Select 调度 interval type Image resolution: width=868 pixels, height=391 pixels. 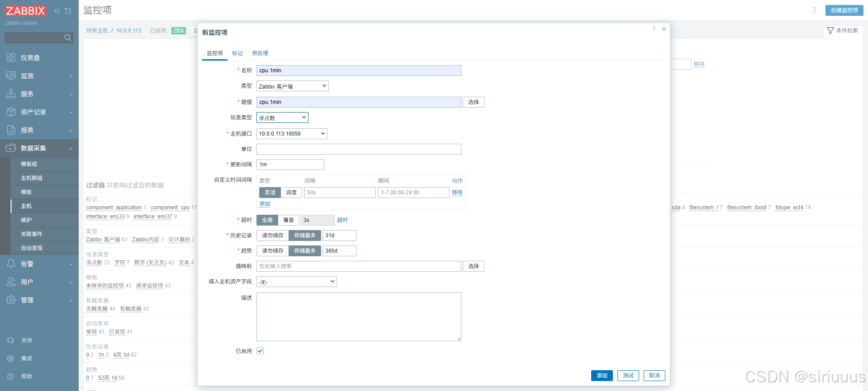[x=291, y=193]
